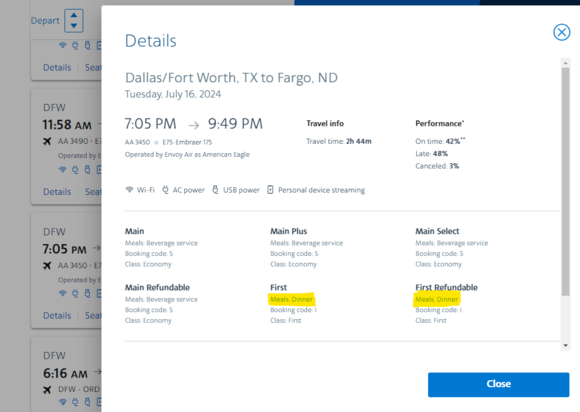Click the Depart sort label
Viewport: 580px width, 412px height.
click(x=45, y=21)
